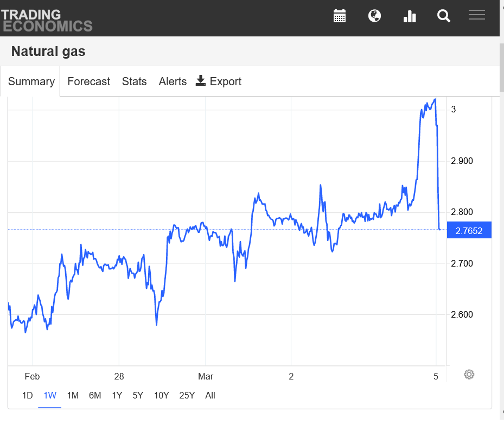Select 1M time range
This screenshot has height=424, width=504.
click(73, 395)
